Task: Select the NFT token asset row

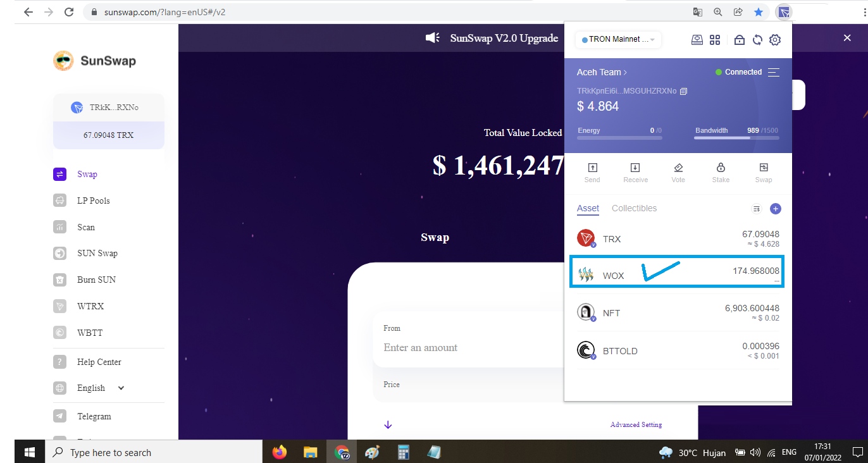Action: point(678,312)
